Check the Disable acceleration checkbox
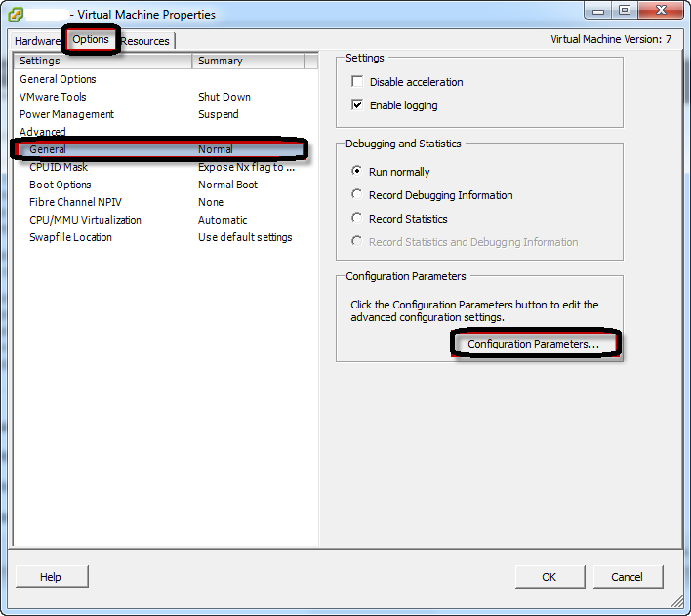Image resolution: width=691 pixels, height=616 pixels. click(357, 82)
